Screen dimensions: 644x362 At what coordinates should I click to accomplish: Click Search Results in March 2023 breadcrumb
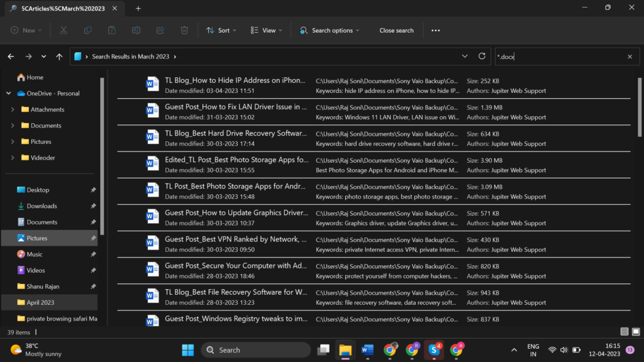pyautogui.click(x=131, y=57)
